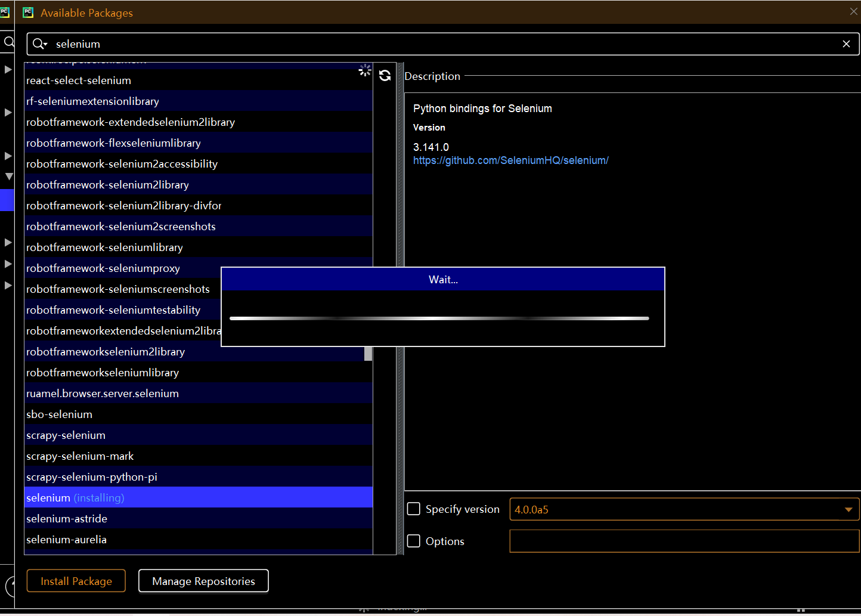Click the Wait progress bar
This screenshot has width=861, height=616.
439,318
